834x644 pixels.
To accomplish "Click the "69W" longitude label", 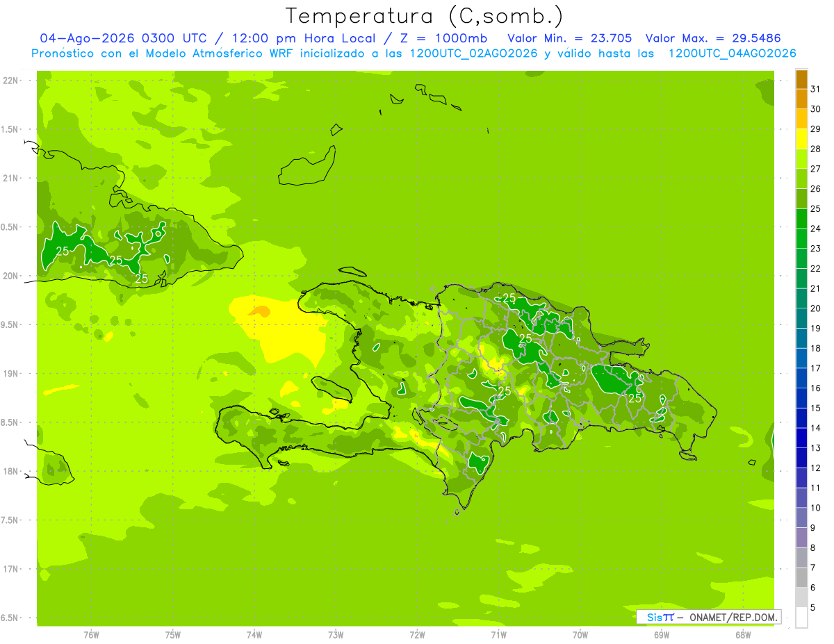I will (662, 635).
